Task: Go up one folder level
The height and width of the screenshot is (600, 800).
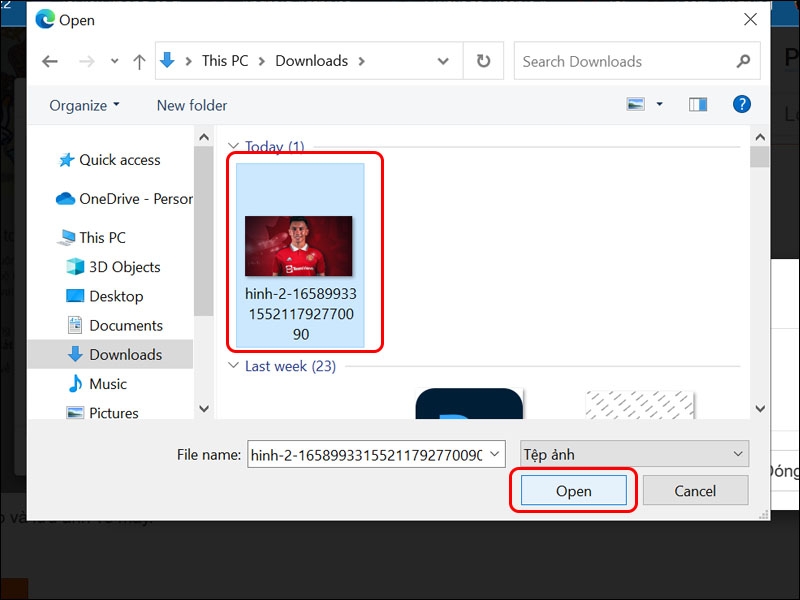Action: pyautogui.click(x=139, y=62)
